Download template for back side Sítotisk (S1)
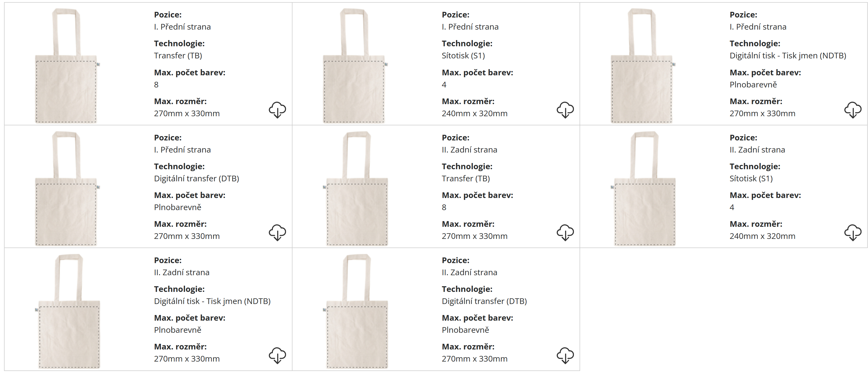The height and width of the screenshot is (382, 868). 852,233
